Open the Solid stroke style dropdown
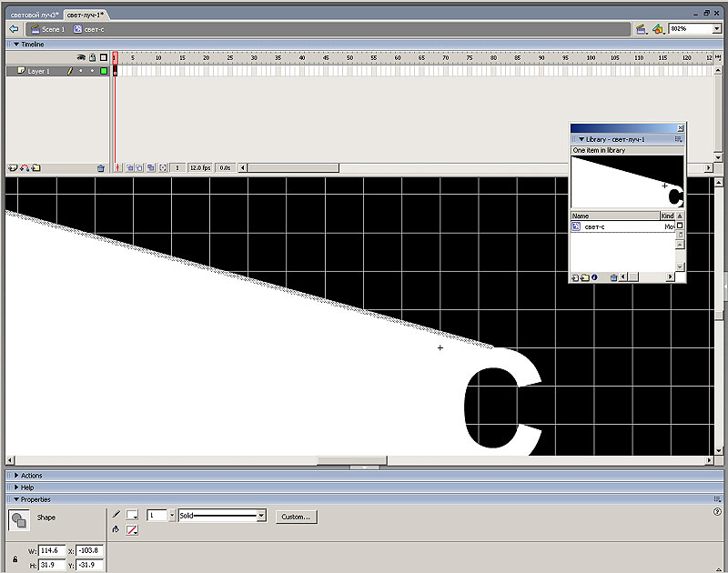The width and height of the screenshot is (728, 573). point(261,516)
